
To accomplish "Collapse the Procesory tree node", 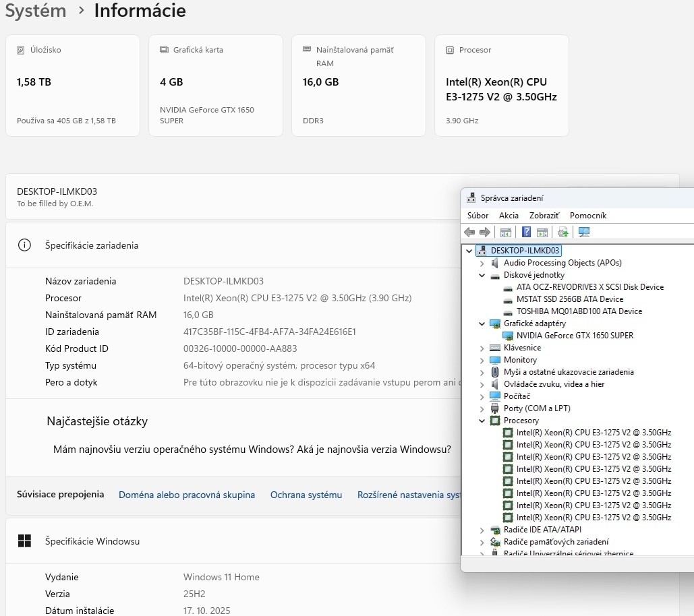I will click(482, 421).
